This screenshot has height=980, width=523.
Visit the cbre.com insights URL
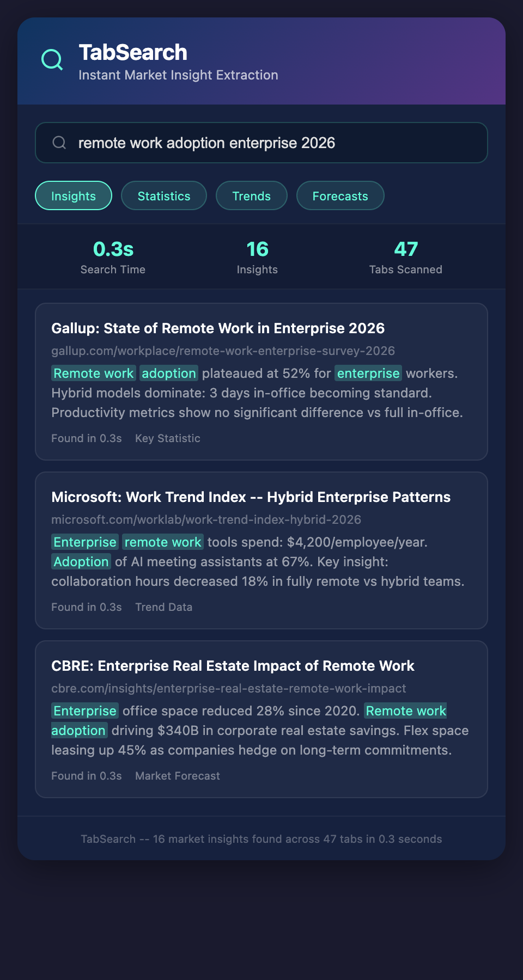click(x=228, y=689)
